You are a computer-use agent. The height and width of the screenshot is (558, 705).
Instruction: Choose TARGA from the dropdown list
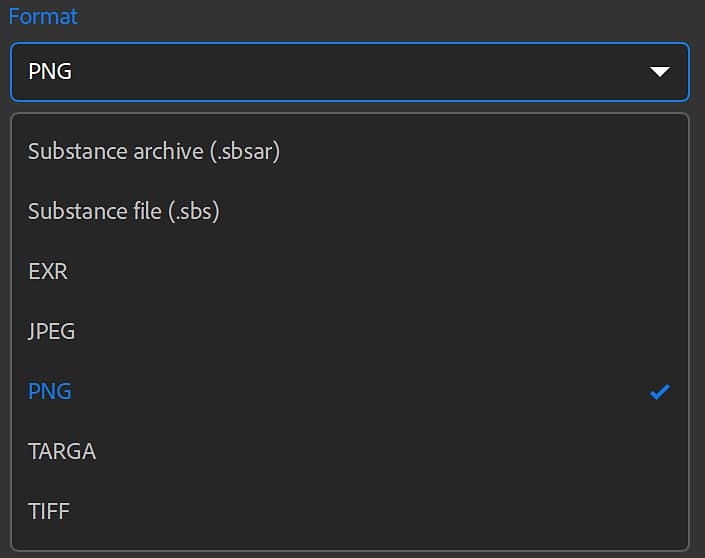point(62,451)
